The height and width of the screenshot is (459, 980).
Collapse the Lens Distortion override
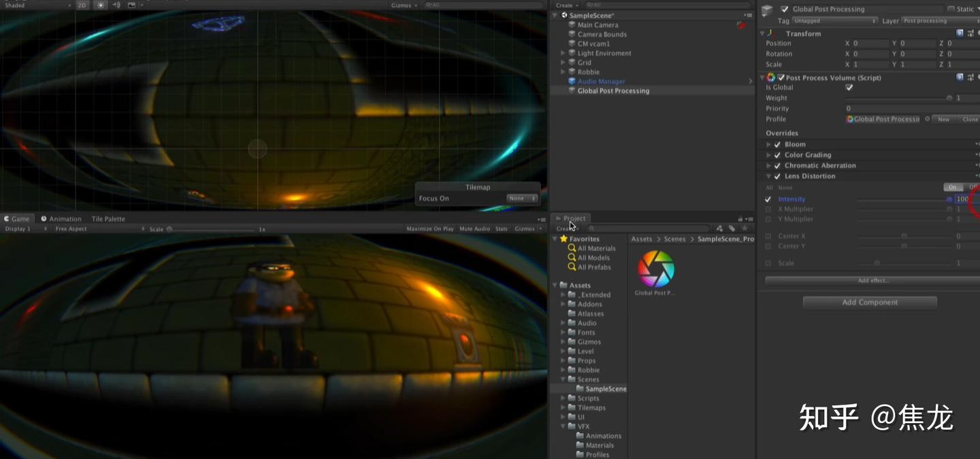point(768,175)
